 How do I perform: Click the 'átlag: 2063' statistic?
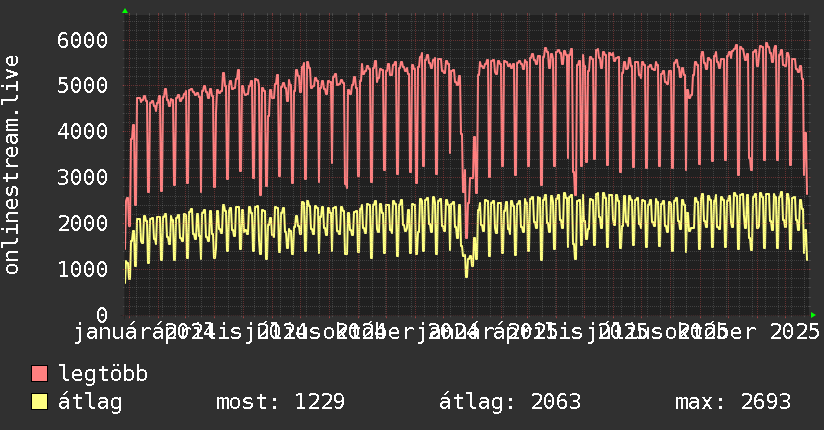pyautogui.click(x=510, y=402)
